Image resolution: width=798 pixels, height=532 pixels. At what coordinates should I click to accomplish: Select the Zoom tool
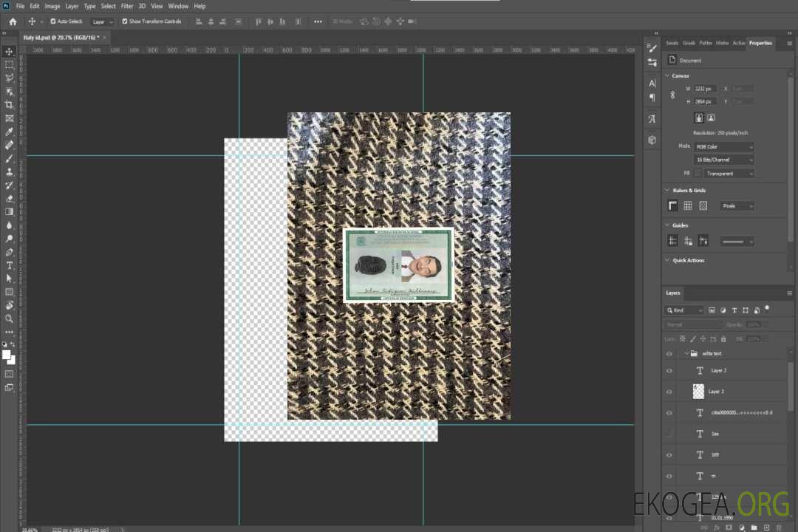pyautogui.click(x=9, y=318)
